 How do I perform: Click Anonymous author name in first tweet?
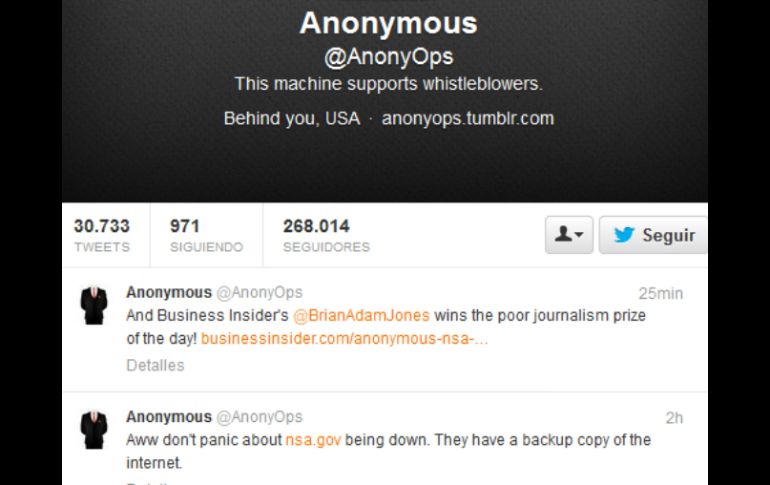pyautogui.click(x=169, y=292)
